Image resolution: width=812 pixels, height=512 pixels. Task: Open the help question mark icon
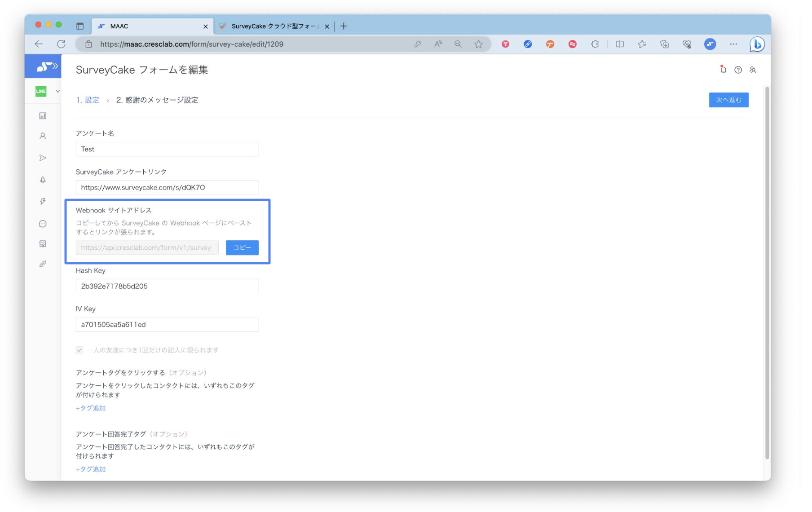coord(738,70)
